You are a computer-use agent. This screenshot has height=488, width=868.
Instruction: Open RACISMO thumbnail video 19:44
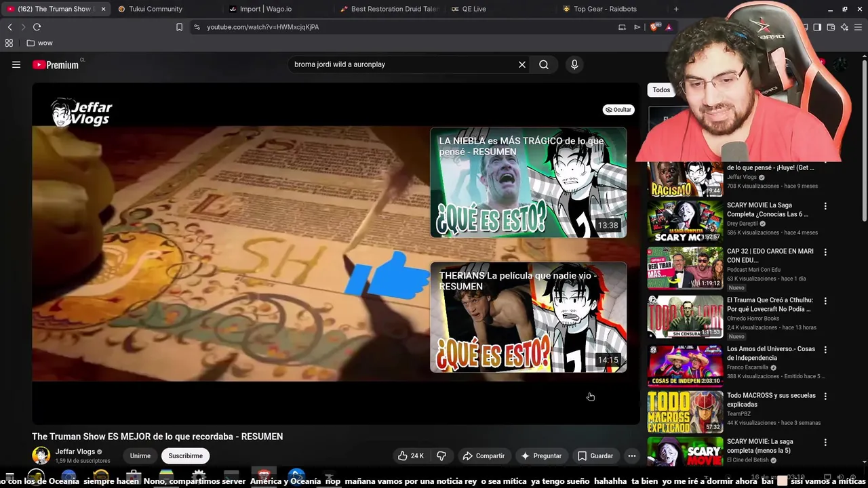pyautogui.click(x=685, y=179)
